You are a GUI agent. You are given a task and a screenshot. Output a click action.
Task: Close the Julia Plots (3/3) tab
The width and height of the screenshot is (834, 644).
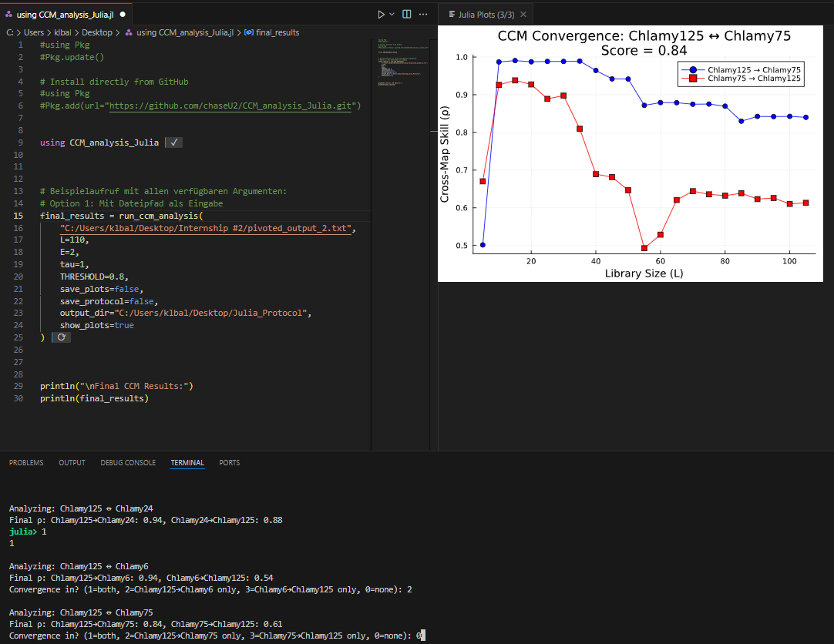[523, 15]
